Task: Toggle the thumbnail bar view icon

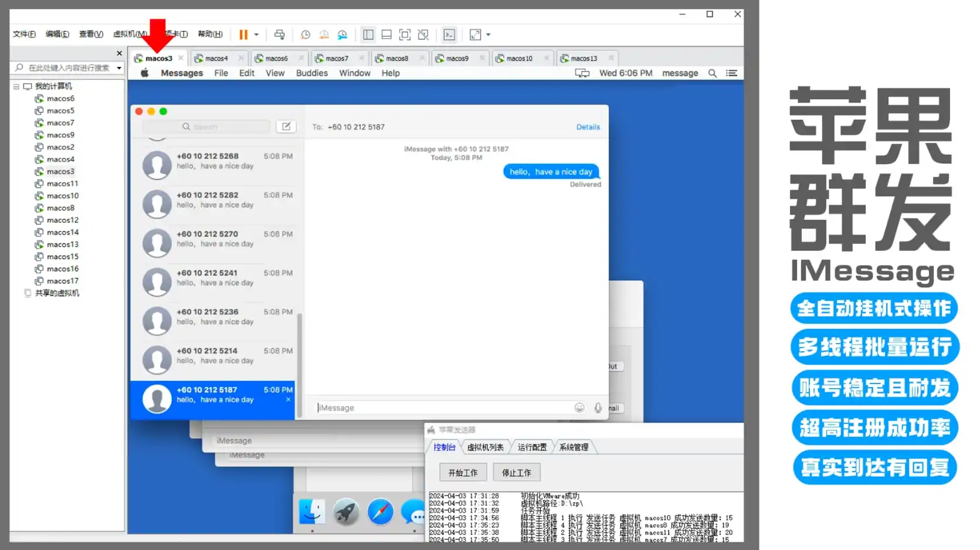Action: coord(386,35)
